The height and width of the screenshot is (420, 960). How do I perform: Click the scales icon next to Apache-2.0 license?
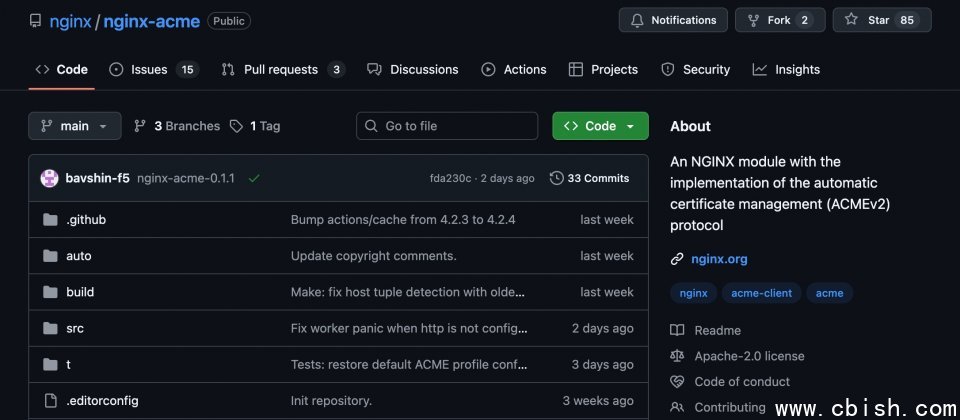coord(677,356)
